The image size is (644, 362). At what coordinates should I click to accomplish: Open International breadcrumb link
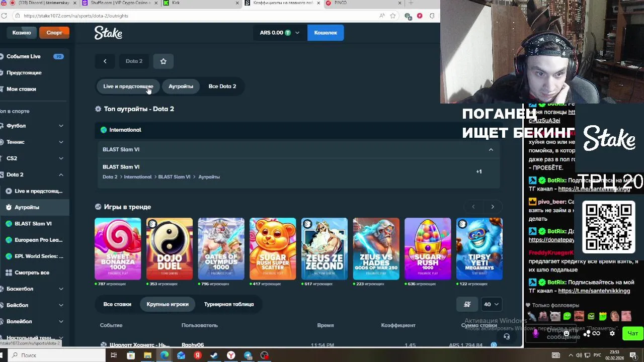[137, 177]
